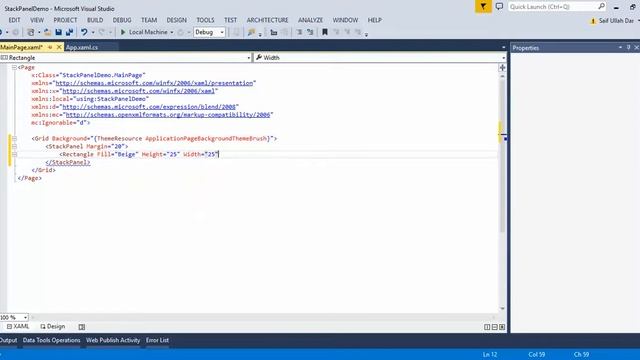Click the Quick Launch search magnifier icon
The height and width of the screenshot is (360, 640).
click(x=601, y=6)
